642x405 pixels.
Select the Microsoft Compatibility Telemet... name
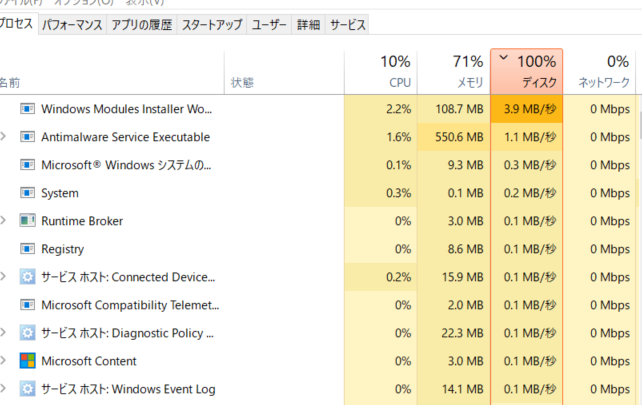tap(130, 305)
